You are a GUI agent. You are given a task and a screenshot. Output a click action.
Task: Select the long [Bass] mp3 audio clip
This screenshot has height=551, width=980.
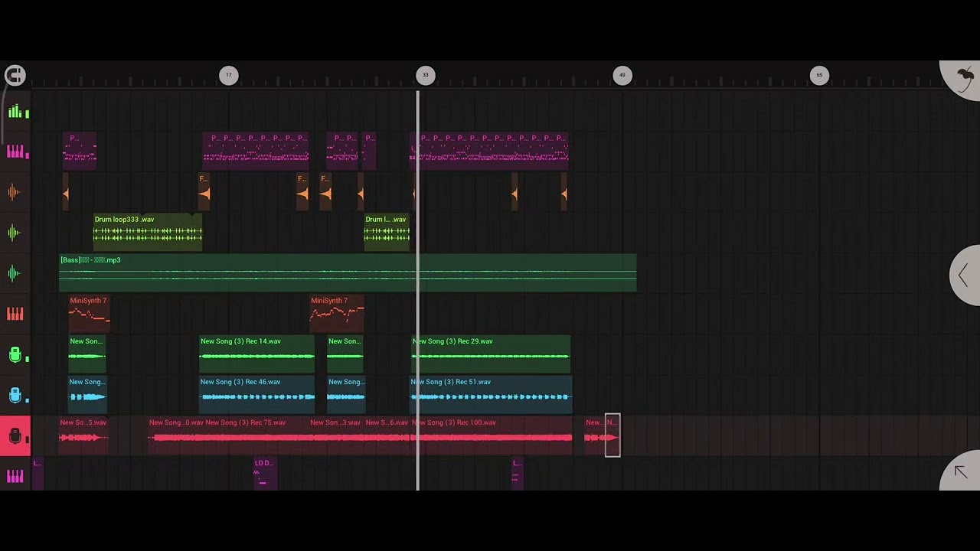pyautogui.click(x=348, y=273)
